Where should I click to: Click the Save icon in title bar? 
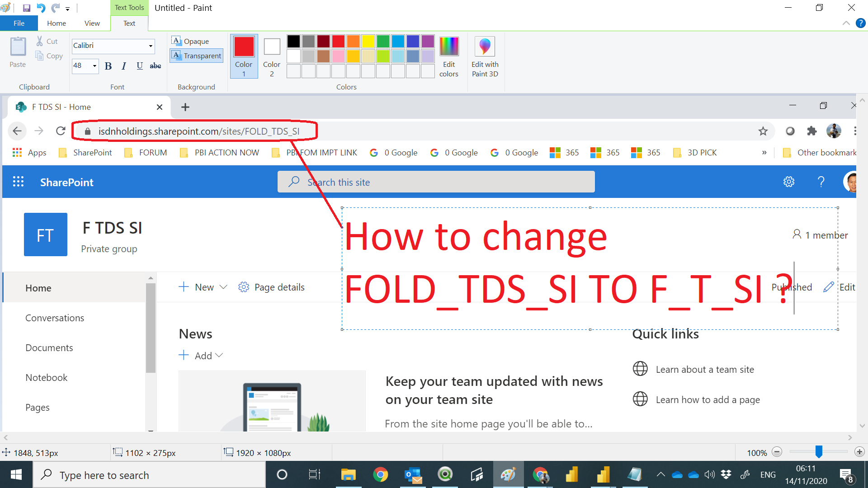(26, 8)
